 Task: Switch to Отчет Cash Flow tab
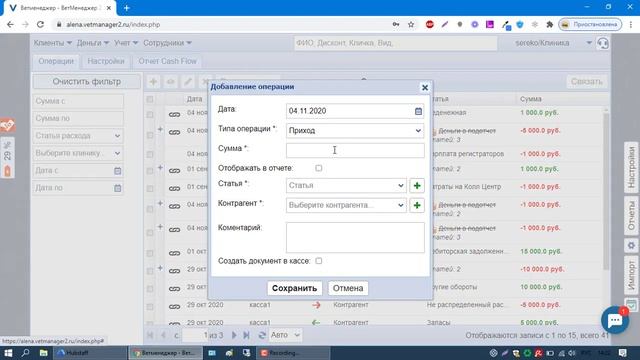pyautogui.click(x=167, y=61)
